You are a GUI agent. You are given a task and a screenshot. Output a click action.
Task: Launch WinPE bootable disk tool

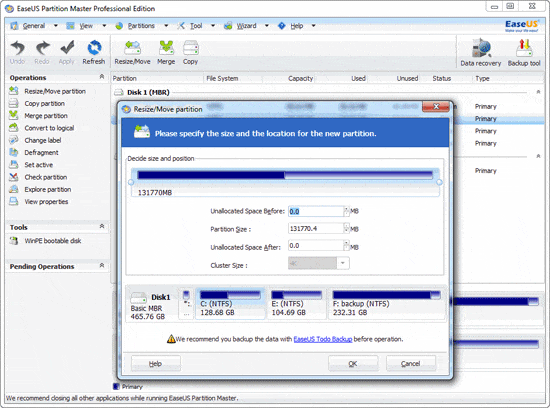52,241
